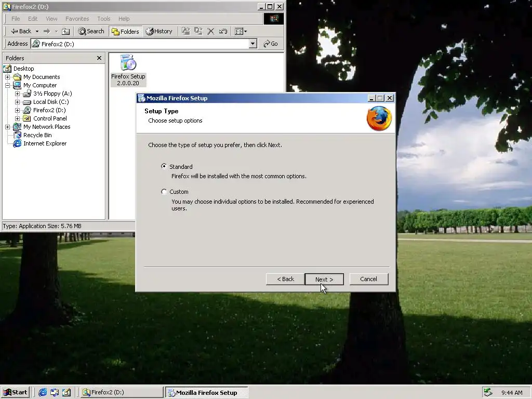This screenshot has width=532, height=399.
Task: Click the Setup title bar icon
Action: (141, 98)
